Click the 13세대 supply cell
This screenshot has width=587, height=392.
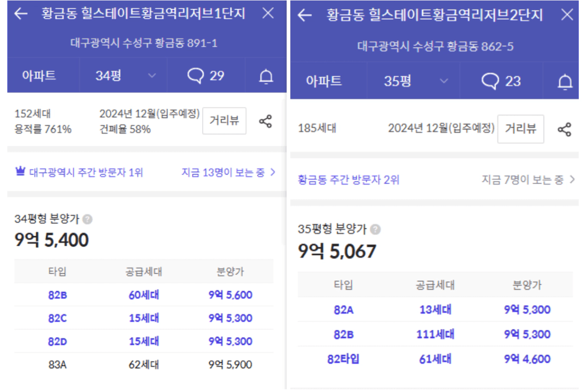tap(435, 310)
